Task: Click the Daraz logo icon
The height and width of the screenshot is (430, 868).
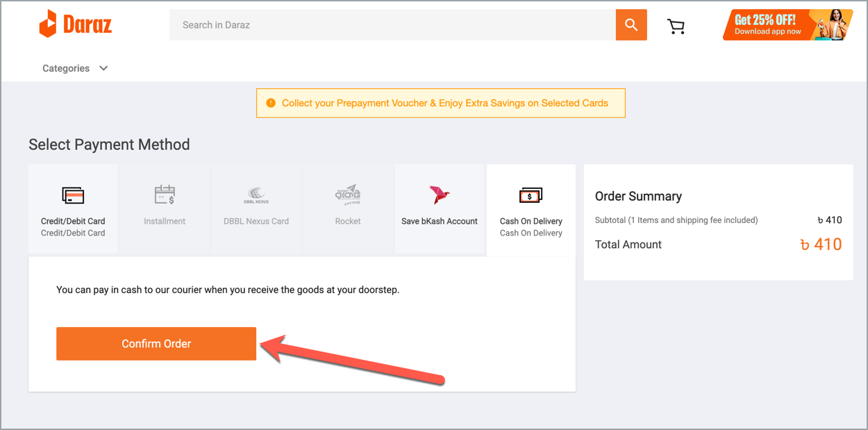Action: [x=47, y=23]
